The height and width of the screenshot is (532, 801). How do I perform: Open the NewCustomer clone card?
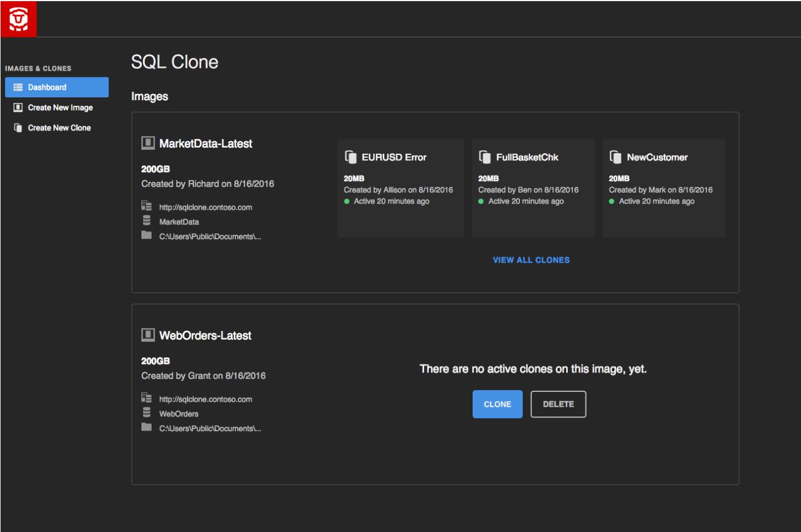click(664, 188)
